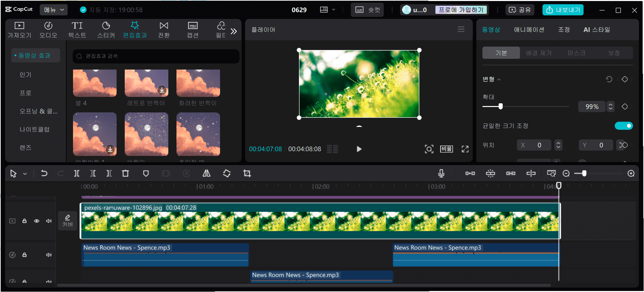The image size is (644, 292).
Task: Click the 공유 share button
Action: [520, 10]
